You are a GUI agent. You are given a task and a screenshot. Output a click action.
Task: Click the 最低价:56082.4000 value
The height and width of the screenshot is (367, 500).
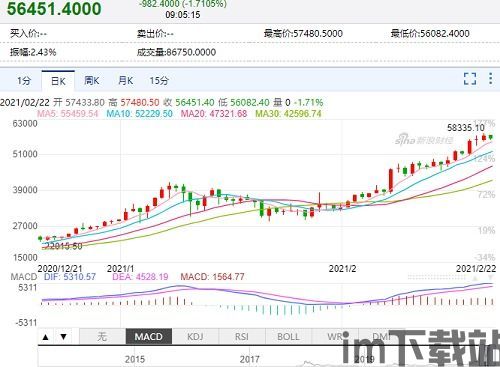[430, 34]
